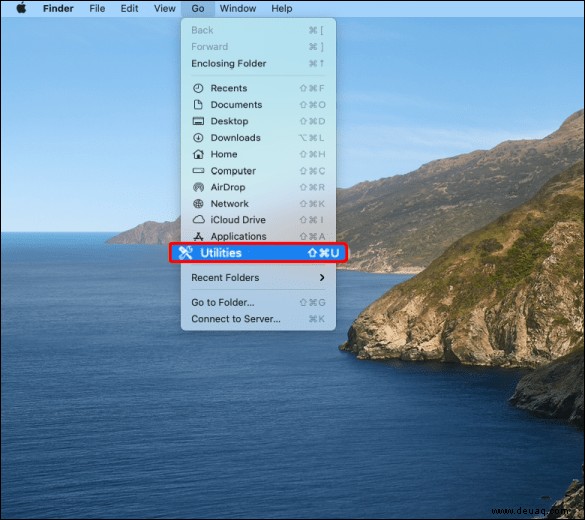Open the View menu
Image resolution: width=585 pixels, height=520 pixels.
pos(165,8)
